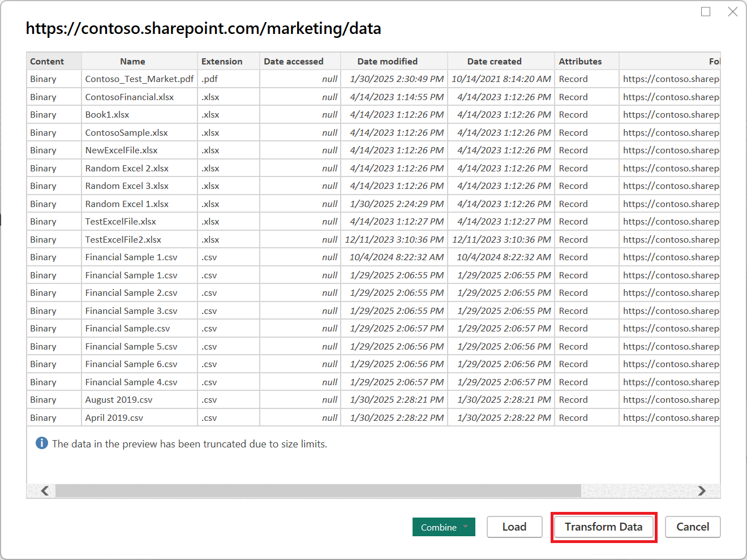Click the Load button
Image resolution: width=747 pixels, height=560 pixels.
pos(514,527)
